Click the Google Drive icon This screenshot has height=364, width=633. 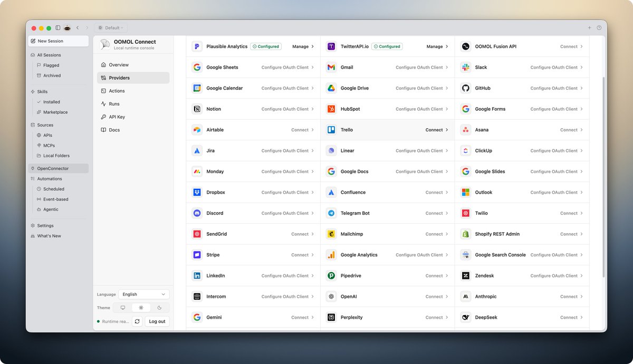(331, 88)
